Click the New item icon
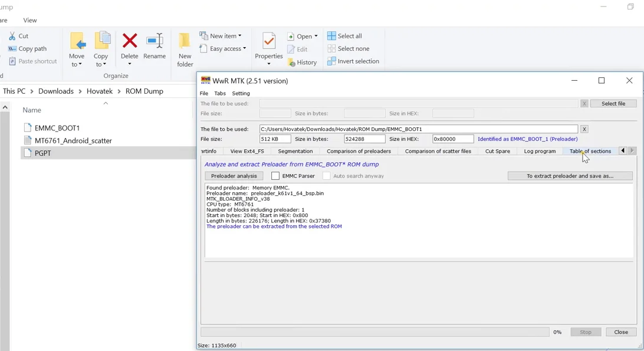This screenshot has width=644, height=351. click(x=203, y=36)
